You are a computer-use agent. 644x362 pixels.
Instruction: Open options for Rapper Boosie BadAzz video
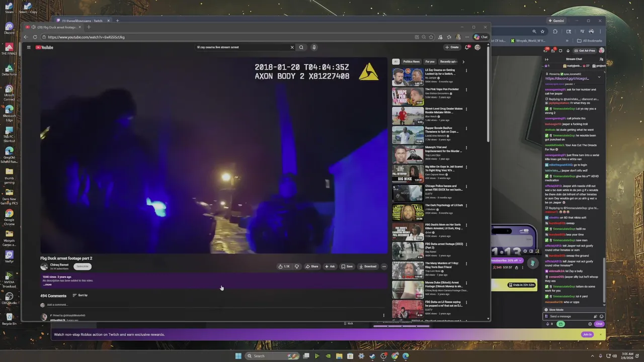466,129
